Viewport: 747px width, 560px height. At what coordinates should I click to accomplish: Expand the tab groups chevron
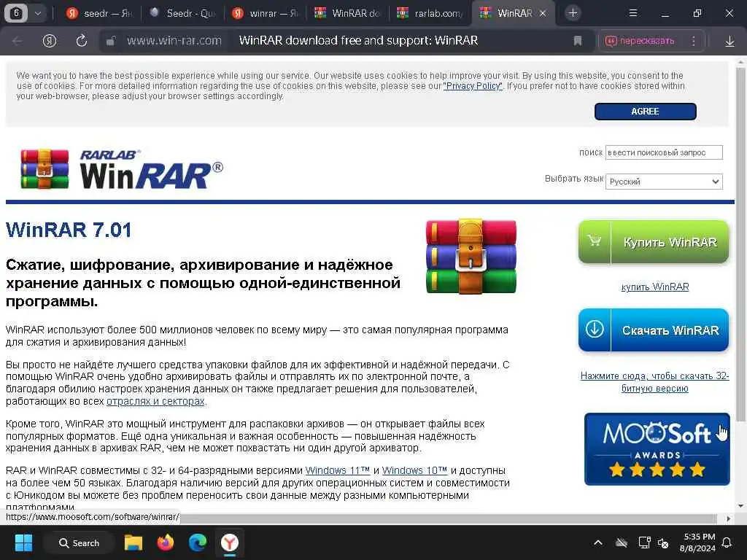tap(38, 13)
